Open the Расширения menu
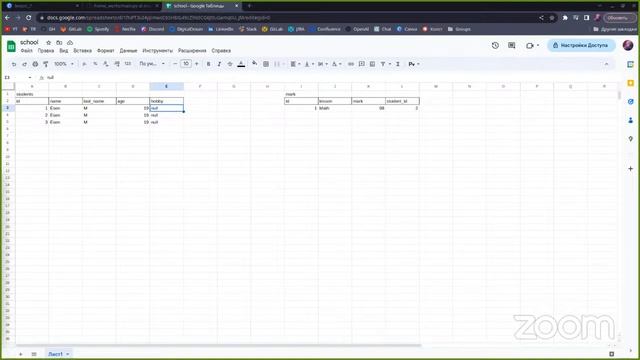Screen dimensions: 640x360 point(192,51)
